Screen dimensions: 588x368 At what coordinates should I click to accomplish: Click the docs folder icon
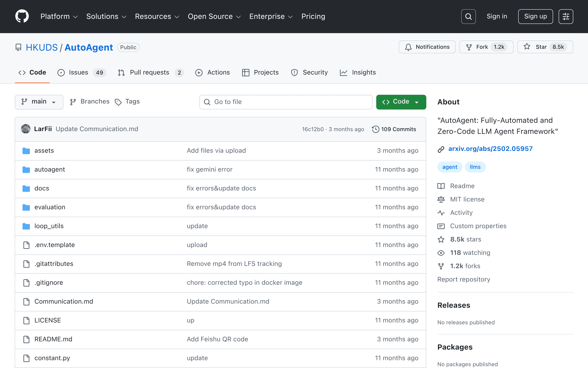pos(26,188)
